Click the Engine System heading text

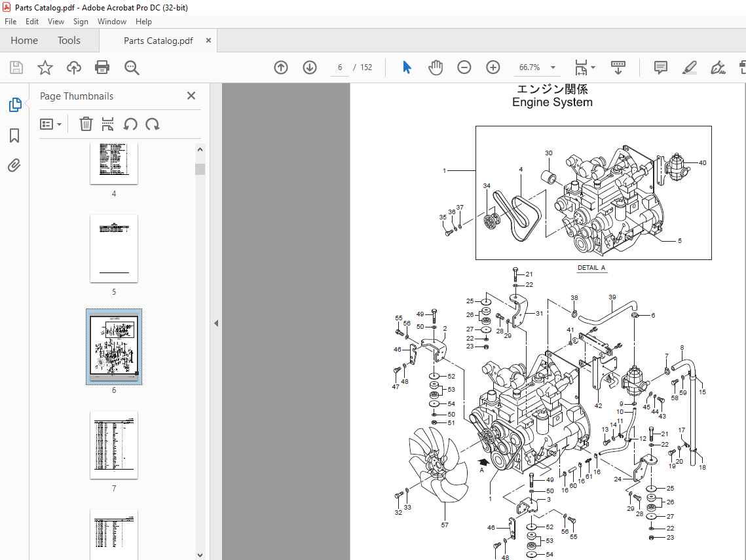pyautogui.click(x=552, y=102)
